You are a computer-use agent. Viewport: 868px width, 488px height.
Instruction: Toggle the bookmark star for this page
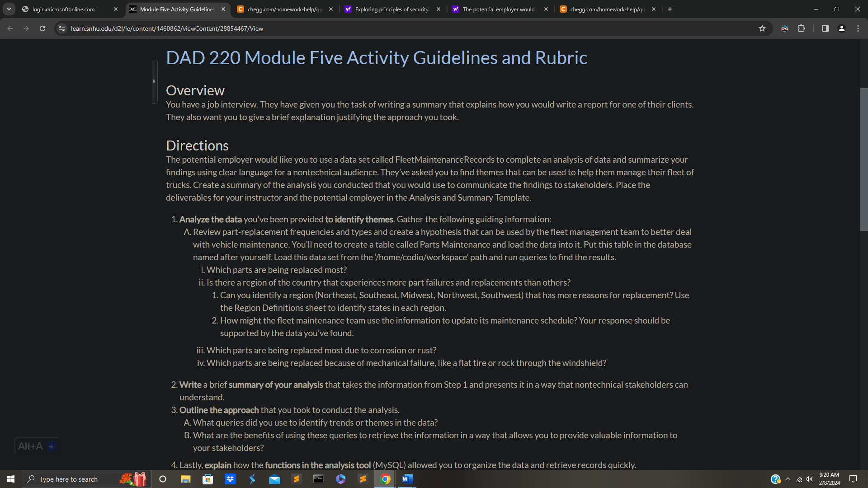click(762, 28)
